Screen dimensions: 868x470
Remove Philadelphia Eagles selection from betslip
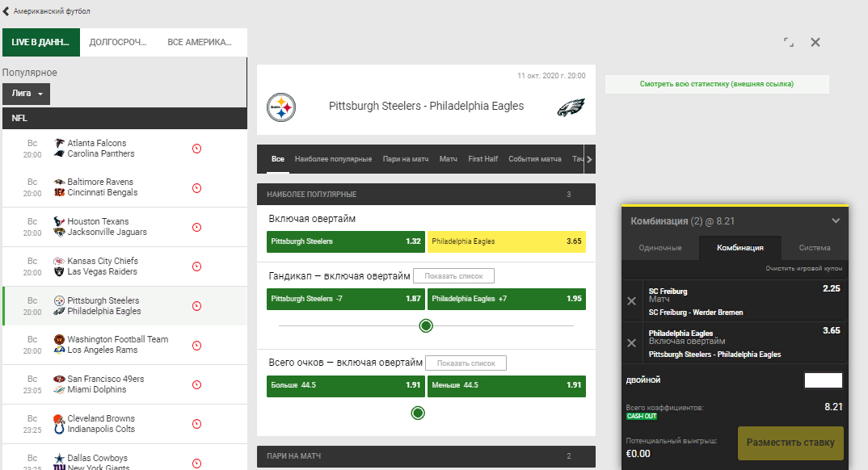[x=631, y=343]
